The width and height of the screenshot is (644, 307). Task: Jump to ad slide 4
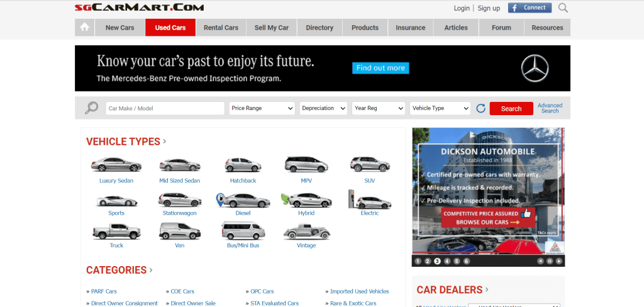(447, 261)
